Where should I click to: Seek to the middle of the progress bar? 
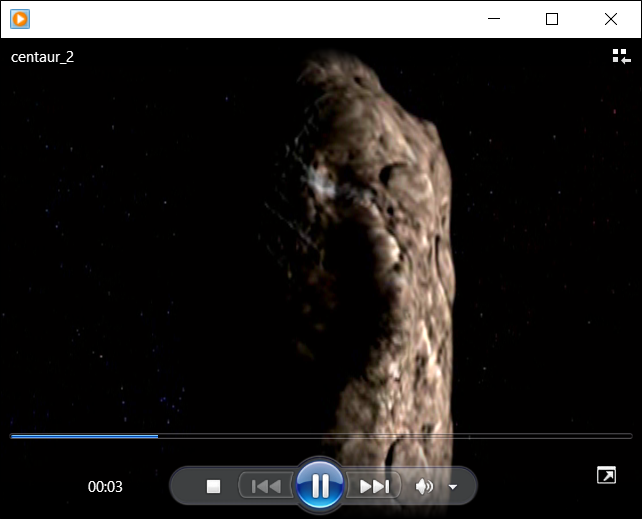tap(321, 436)
